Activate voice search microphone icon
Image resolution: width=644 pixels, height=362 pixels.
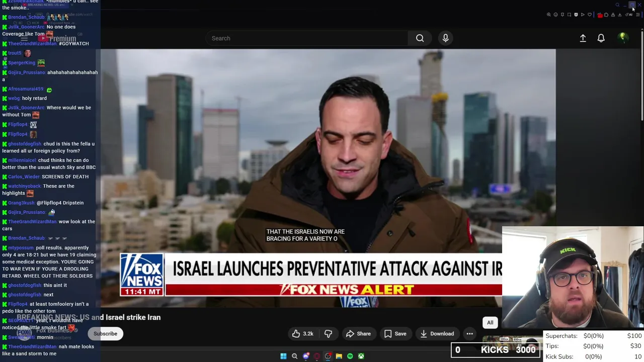[445, 38]
